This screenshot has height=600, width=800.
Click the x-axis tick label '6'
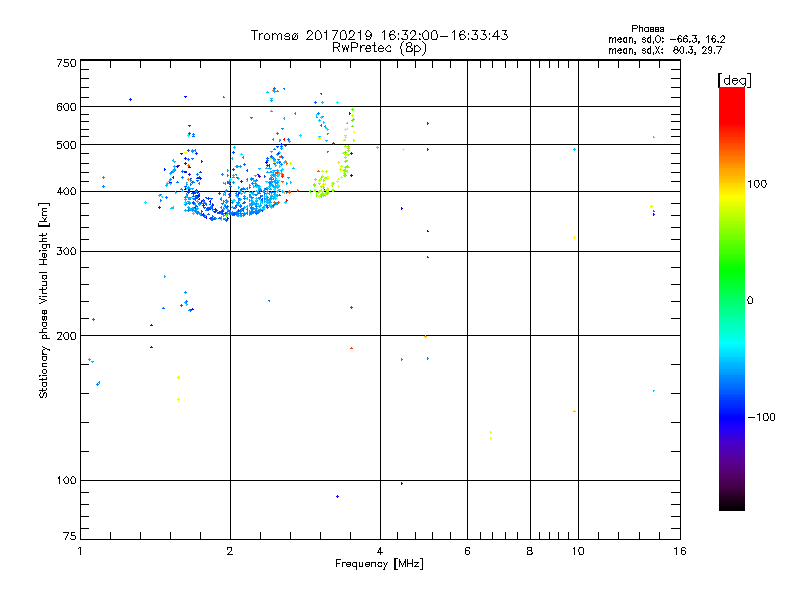point(467,551)
